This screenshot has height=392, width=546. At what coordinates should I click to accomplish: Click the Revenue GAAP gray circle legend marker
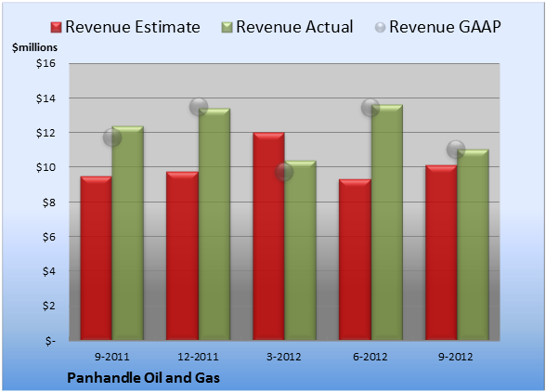[x=381, y=28]
